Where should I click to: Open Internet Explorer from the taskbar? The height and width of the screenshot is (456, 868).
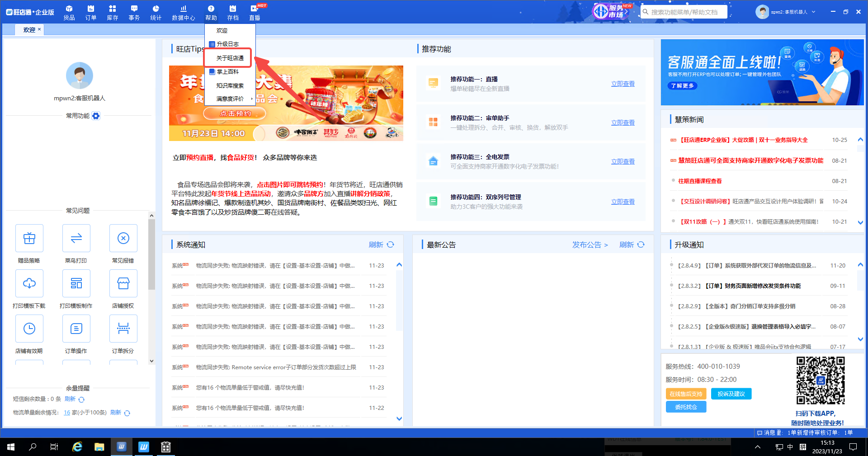(x=77, y=447)
